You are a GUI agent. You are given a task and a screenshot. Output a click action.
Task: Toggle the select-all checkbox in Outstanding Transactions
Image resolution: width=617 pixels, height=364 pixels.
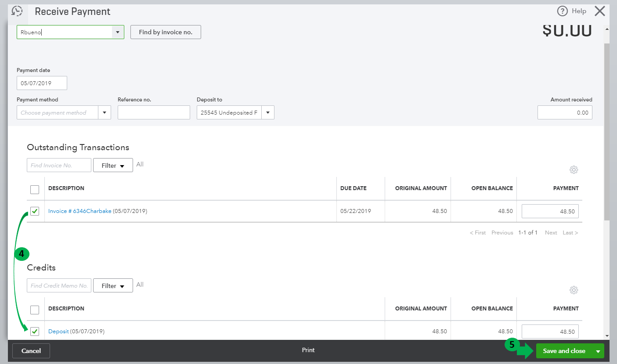click(34, 189)
